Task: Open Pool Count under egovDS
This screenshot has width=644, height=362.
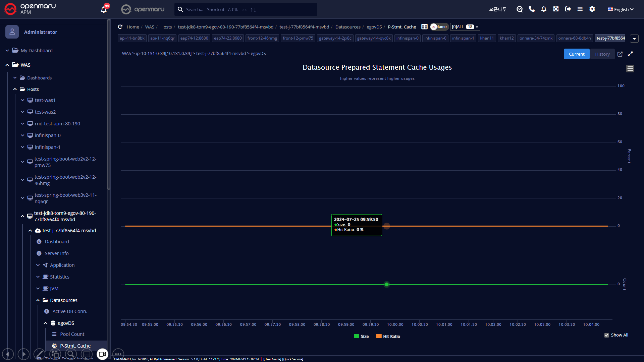Action: coord(72,334)
